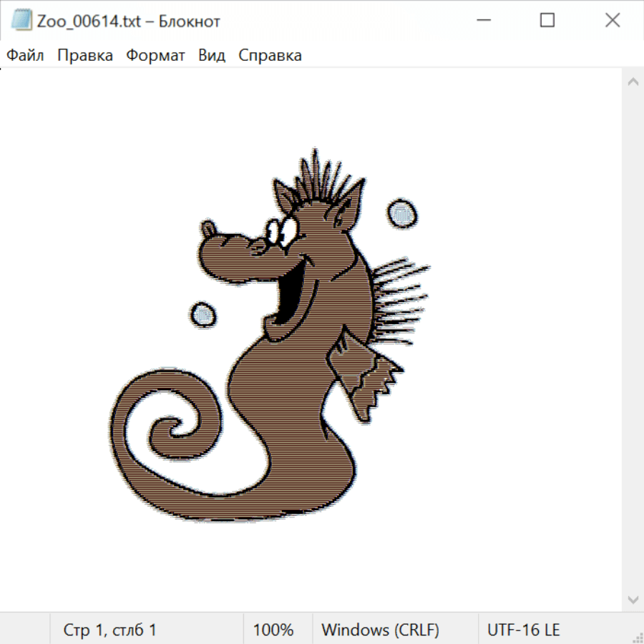Maximize the Notepad window

click(547, 21)
